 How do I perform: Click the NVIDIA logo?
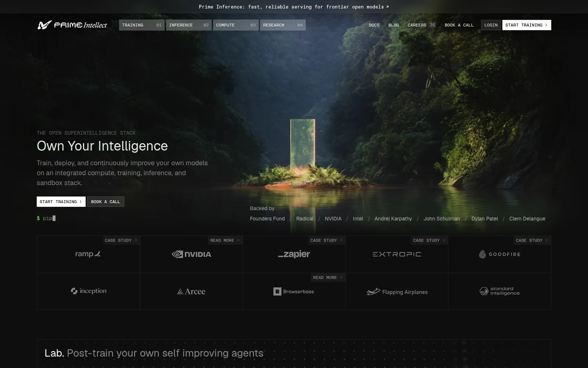191,254
